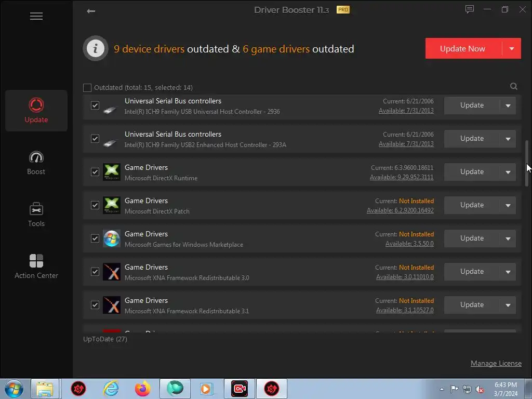
Task: Switch to the Boost sidebar tab
Action: click(x=36, y=163)
